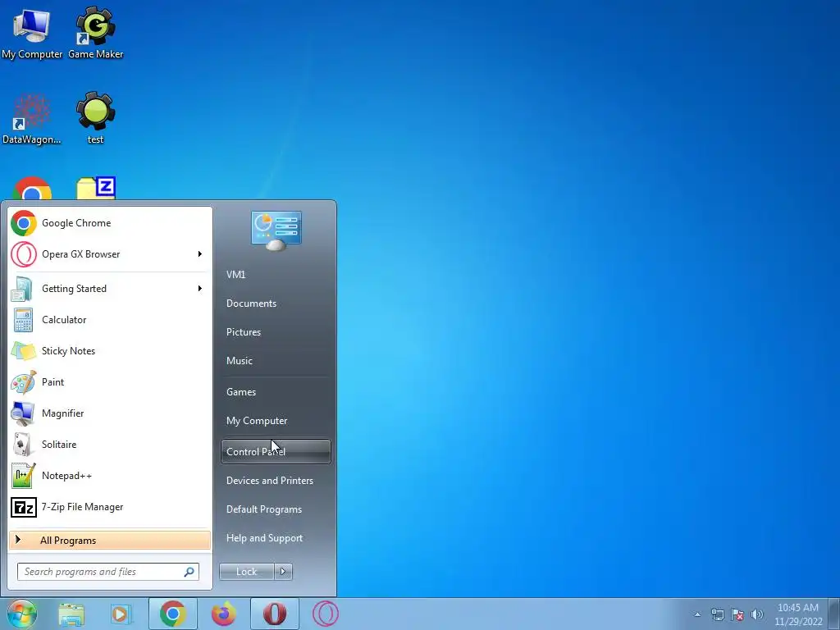The width and height of the screenshot is (840, 630).
Task: Open Firefox from the taskbar
Action: point(223,614)
